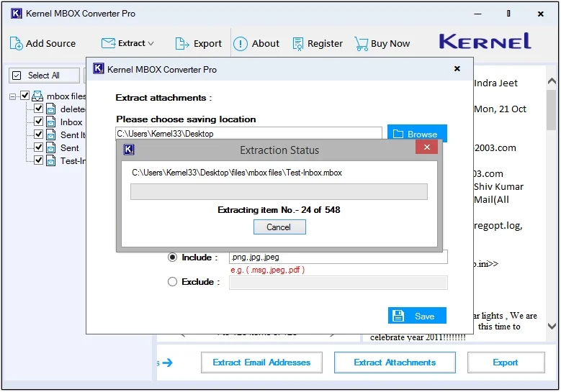561x392 pixels.
Task: Select the Include radio button
Action: pyautogui.click(x=172, y=257)
